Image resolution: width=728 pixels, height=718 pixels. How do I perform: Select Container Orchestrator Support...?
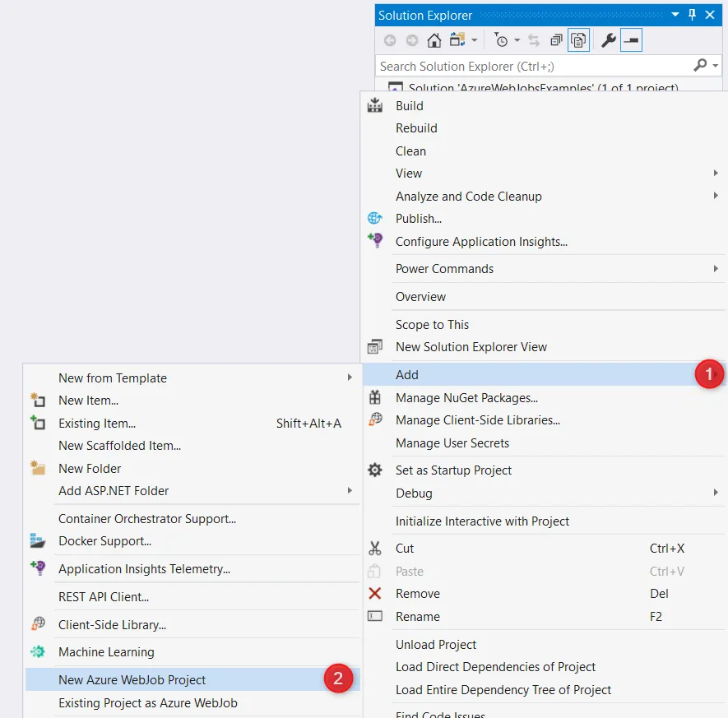tap(192, 519)
